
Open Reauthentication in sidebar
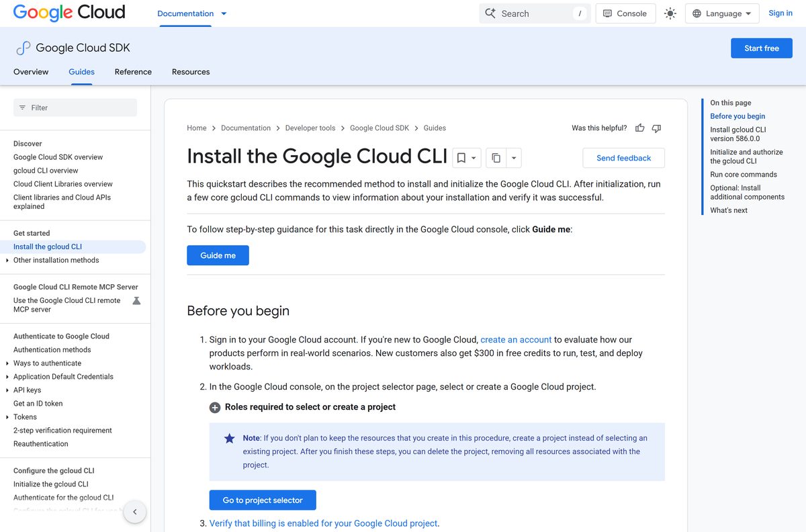click(41, 444)
